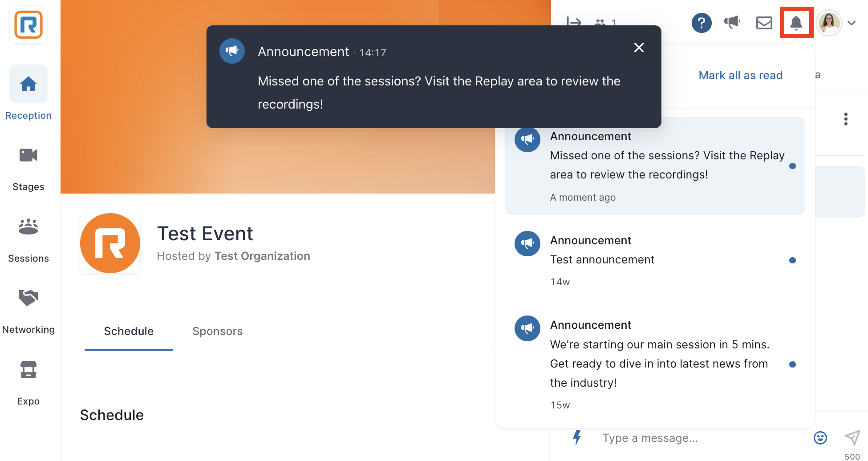Expand the profile avatar dropdown chevron

(x=851, y=23)
